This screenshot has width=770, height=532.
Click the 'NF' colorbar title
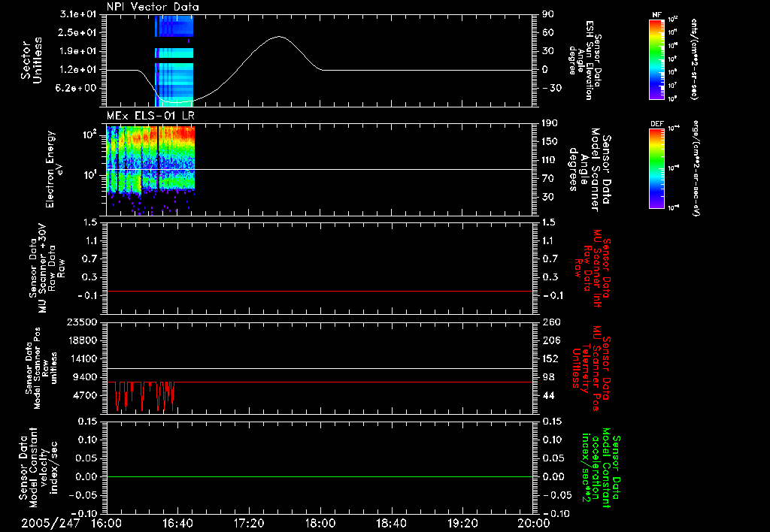pos(656,15)
